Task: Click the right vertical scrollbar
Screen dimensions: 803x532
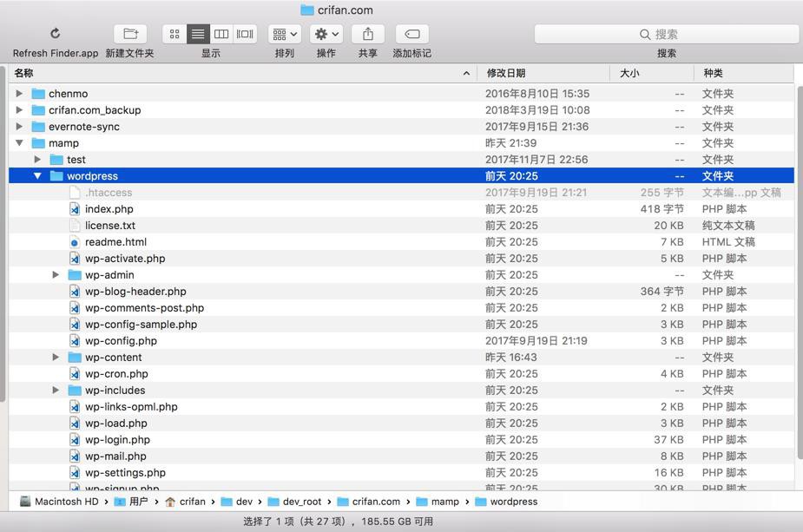Action: click(x=799, y=274)
